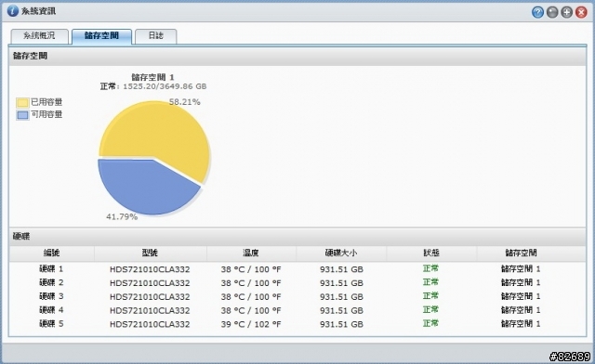
Task: Select row 硬碟 5
Action: click(x=297, y=324)
